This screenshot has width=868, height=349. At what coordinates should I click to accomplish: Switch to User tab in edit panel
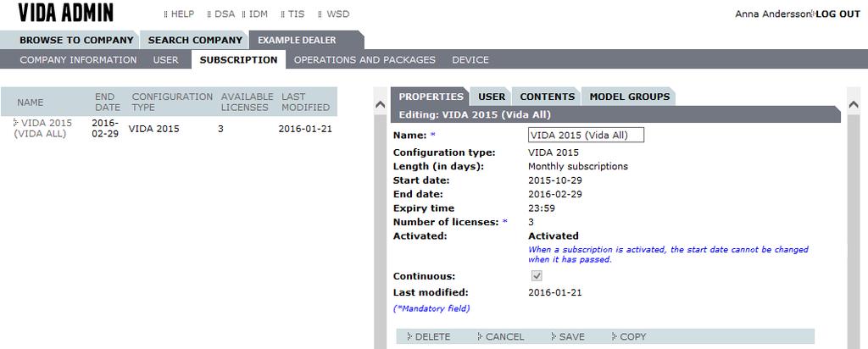(491, 97)
